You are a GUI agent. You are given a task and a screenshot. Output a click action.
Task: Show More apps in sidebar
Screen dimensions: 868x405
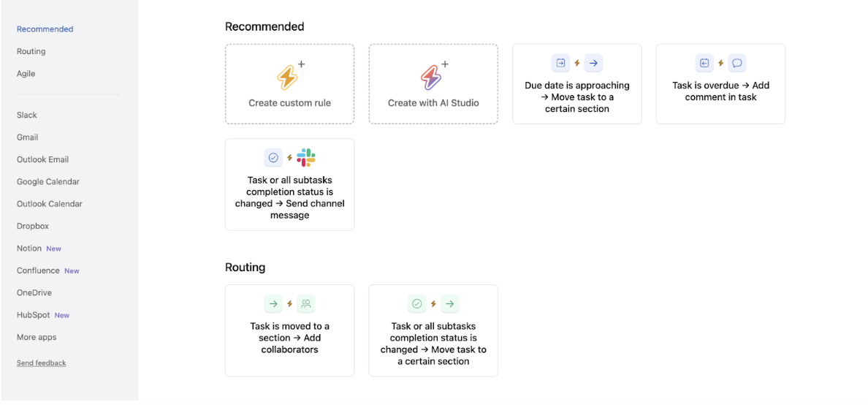coord(37,337)
